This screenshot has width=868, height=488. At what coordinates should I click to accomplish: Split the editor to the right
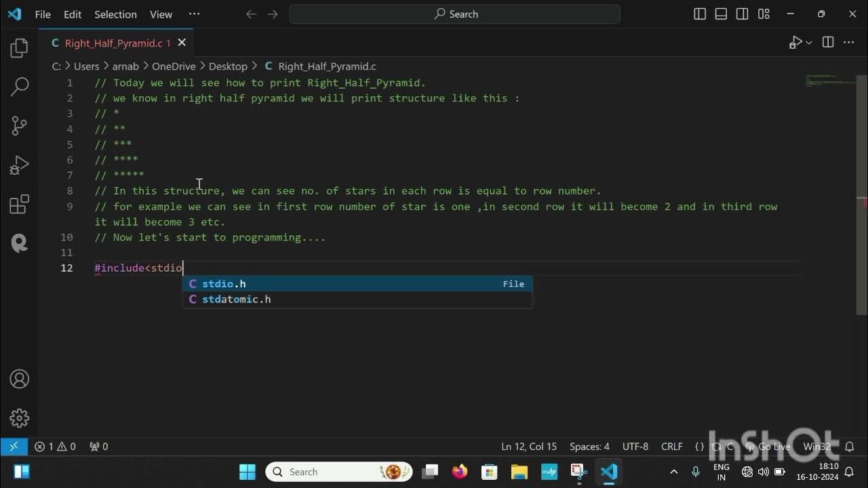coord(828,43)
